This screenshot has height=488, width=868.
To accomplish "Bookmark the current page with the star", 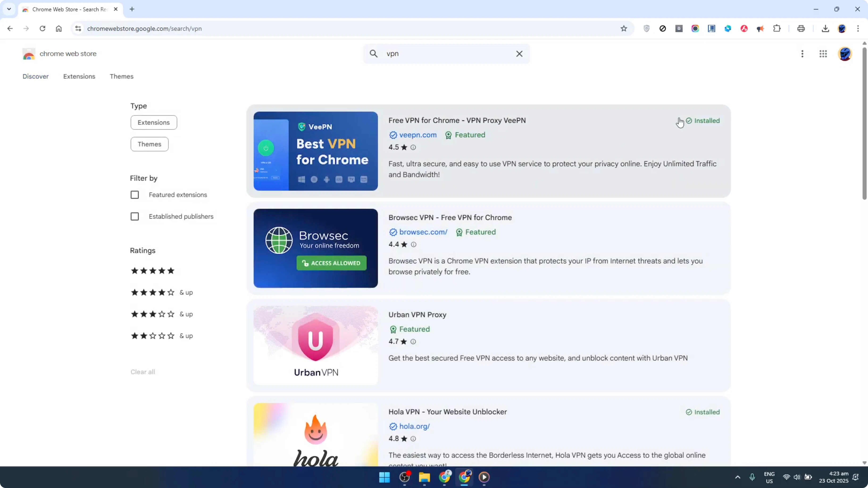I will pyautogui.click(x=623, y=29).
